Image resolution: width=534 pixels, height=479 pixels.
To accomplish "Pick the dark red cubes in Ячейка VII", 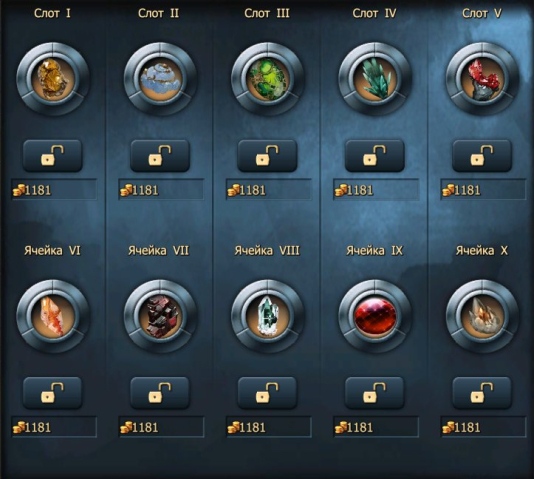I will pyautogui.click(x=160, y=316).
